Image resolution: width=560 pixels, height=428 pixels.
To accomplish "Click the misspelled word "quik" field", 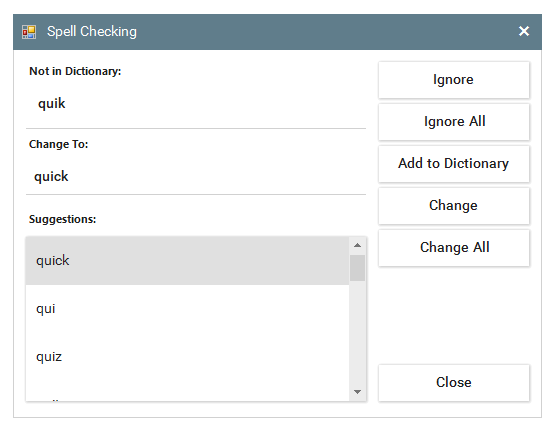I will click(x=196, y=104).
